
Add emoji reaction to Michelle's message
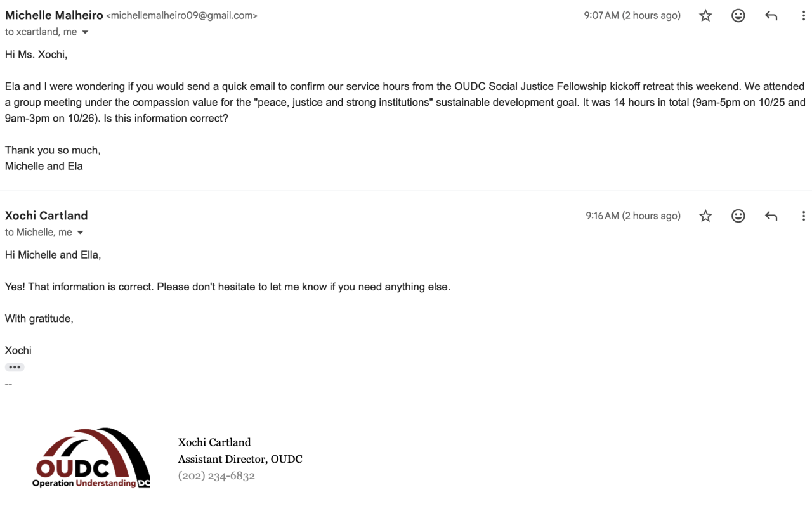738,16
